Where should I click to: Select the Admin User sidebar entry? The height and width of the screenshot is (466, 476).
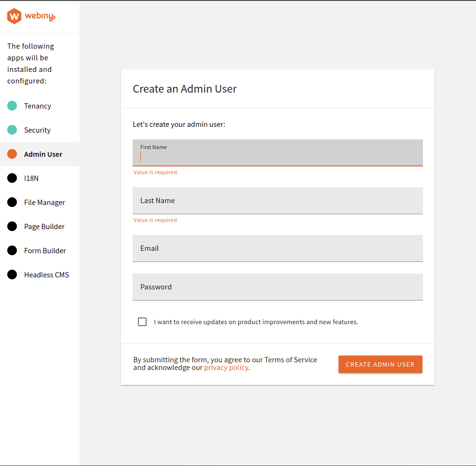[x=43, y=154]
